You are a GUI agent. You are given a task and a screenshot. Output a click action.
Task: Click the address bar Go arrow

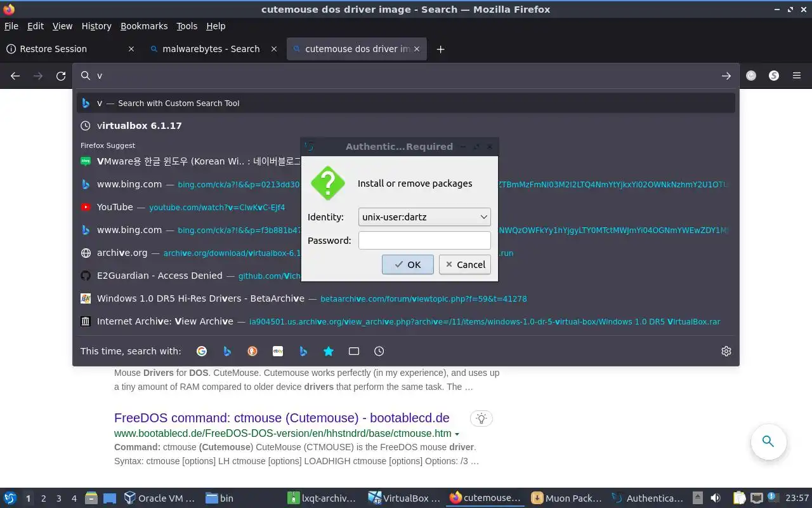(x=726, y=76)
